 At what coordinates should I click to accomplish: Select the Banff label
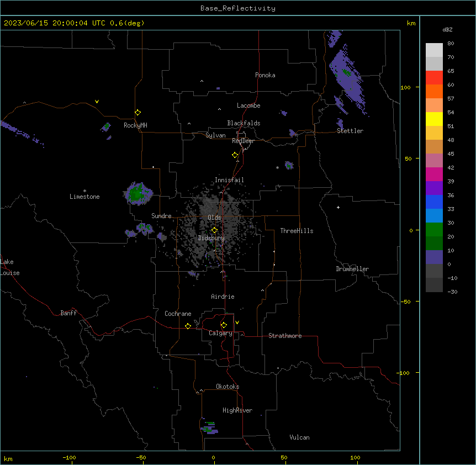(68, 313)
